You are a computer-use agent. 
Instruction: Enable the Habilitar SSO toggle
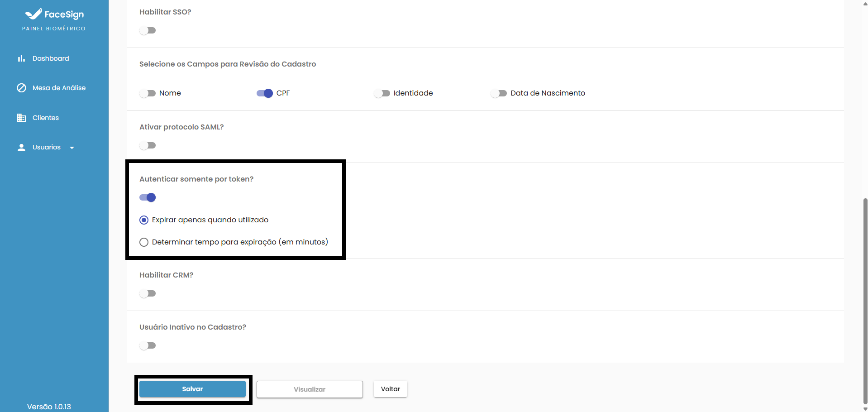[x=148, y=30]
